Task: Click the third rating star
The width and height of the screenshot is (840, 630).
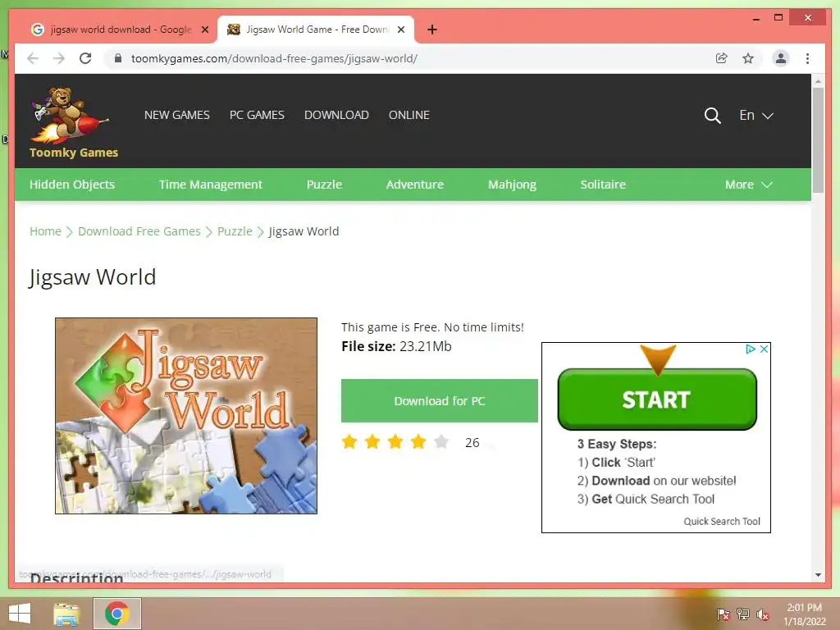Action: [x=395, y=442]
